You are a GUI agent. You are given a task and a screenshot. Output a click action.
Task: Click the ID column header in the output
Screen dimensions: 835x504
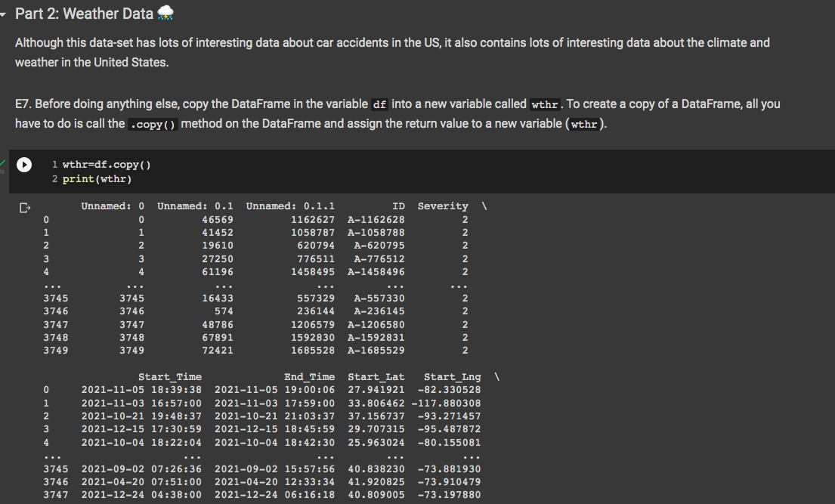pyautogui.click(x=398, y=206)
